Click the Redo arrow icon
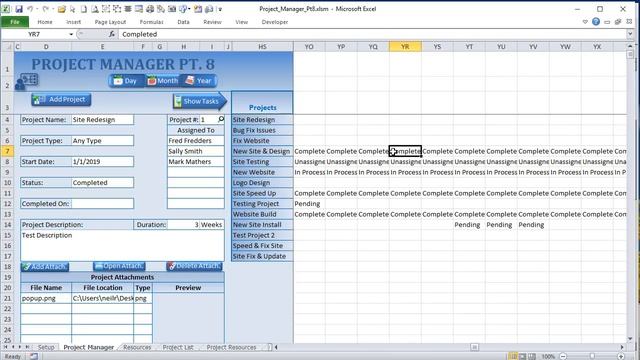640x360 pixels. point(45,9)
